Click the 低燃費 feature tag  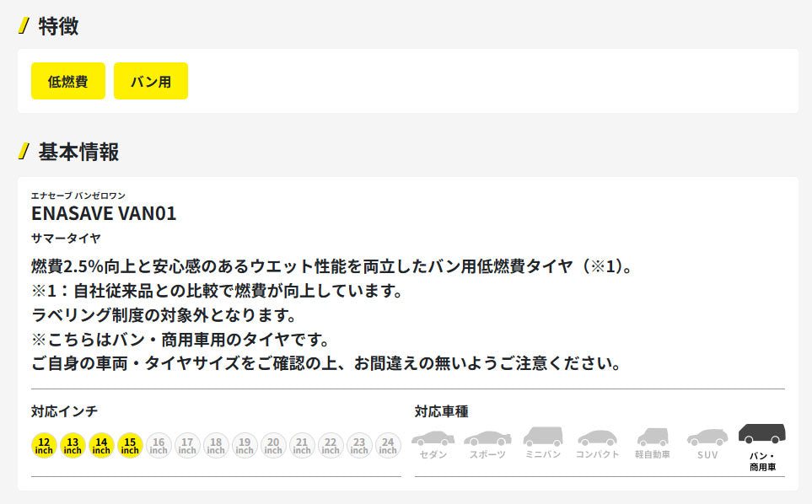[67, 81]
